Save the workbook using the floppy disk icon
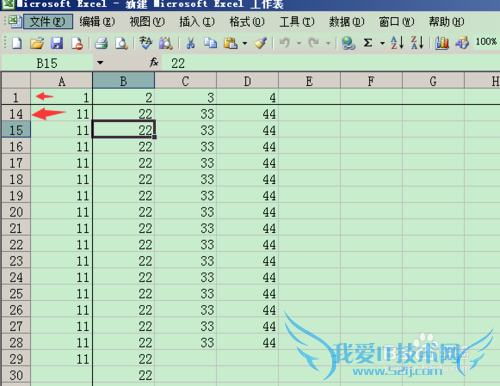The height and width of the screenshot is (386, 500). point(57,43)
